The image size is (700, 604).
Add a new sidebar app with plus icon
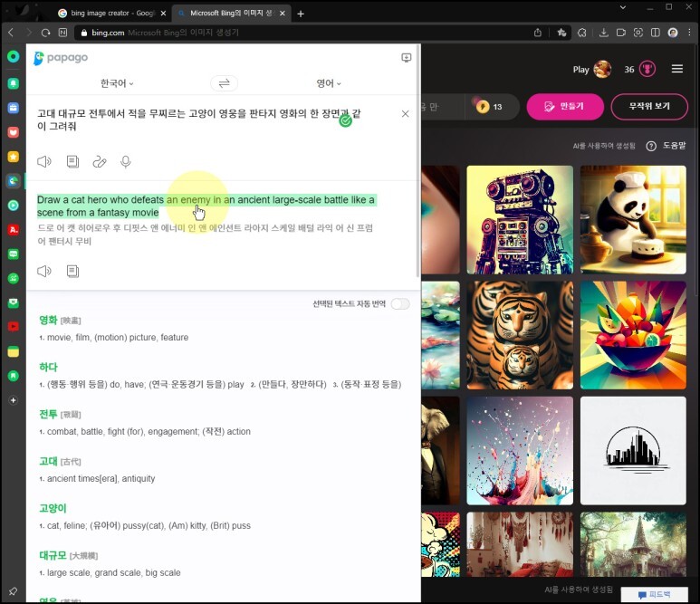(14, 400)
